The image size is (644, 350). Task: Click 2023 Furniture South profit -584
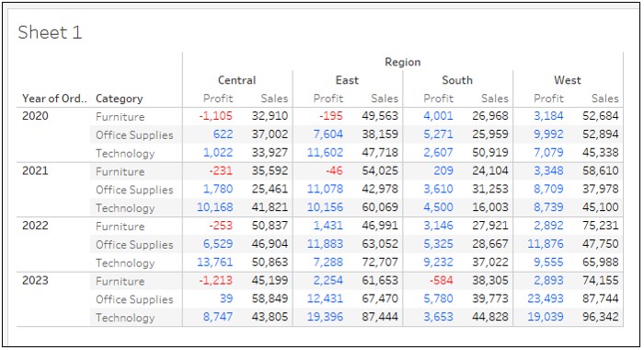441,281
